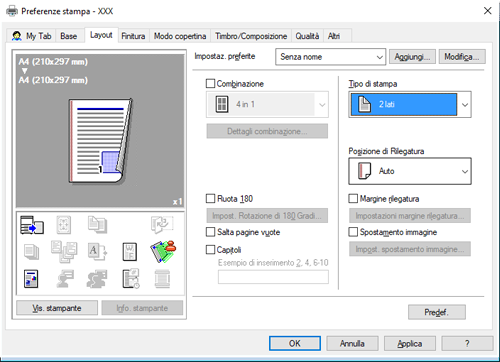Open the Posizione di Rilegatura dropdown
The height and width of the screenshot is (362, 500).
click(x=410, y=171)
